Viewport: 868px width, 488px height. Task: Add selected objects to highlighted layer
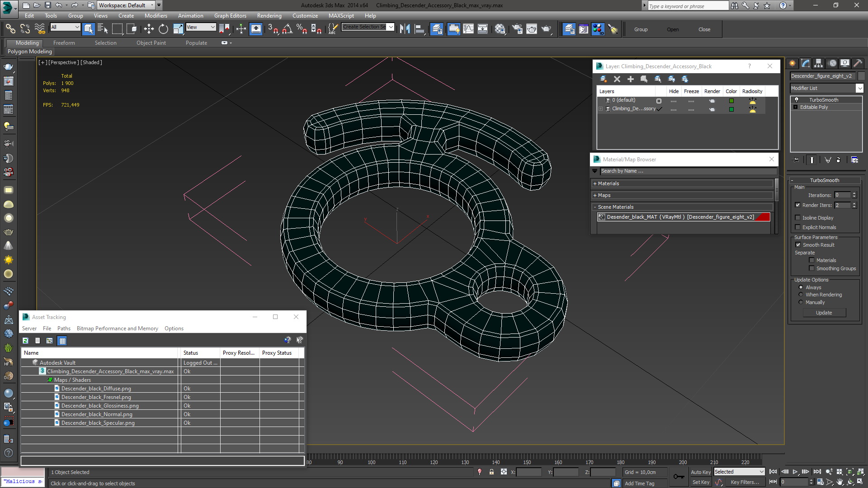point(631,79)
